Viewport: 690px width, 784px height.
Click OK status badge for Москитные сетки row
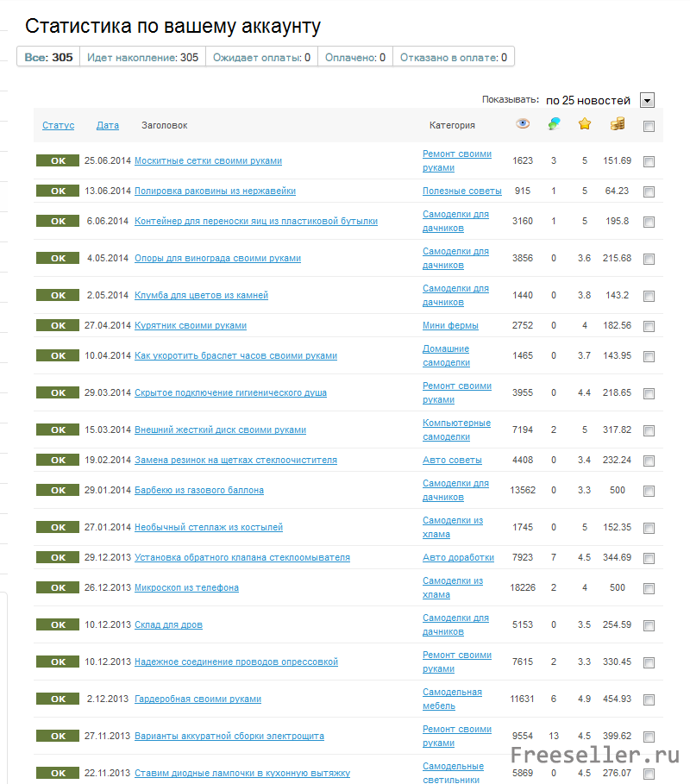click(x=58, y=160)
